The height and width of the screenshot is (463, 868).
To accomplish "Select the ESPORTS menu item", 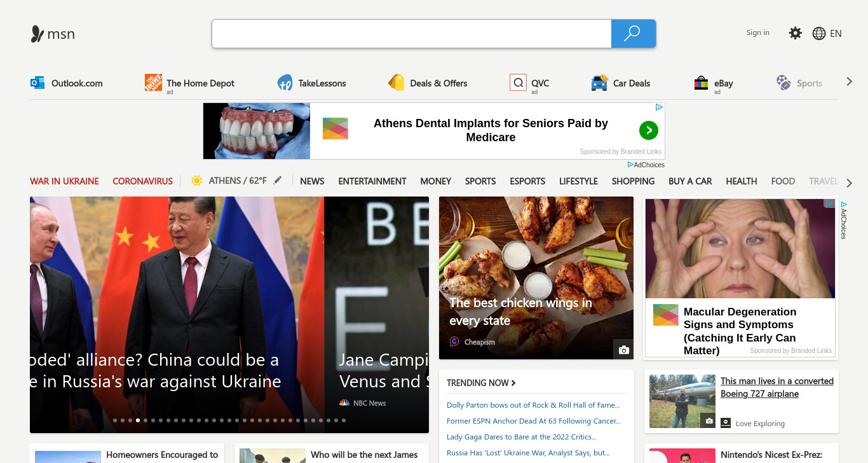I will pyautogui.click(x=527, y=181).
